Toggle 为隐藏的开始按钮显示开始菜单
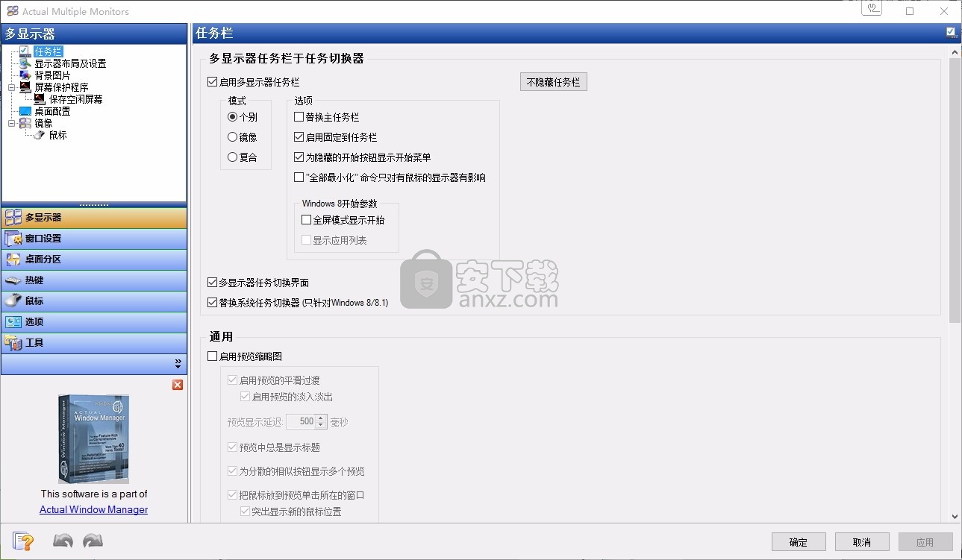Screen dimensions: 962x560 coord(299,157)
